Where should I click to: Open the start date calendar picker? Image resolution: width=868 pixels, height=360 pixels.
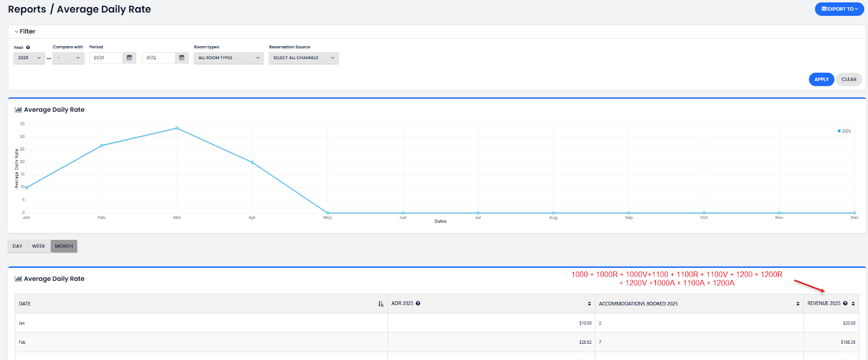(129, 58)
